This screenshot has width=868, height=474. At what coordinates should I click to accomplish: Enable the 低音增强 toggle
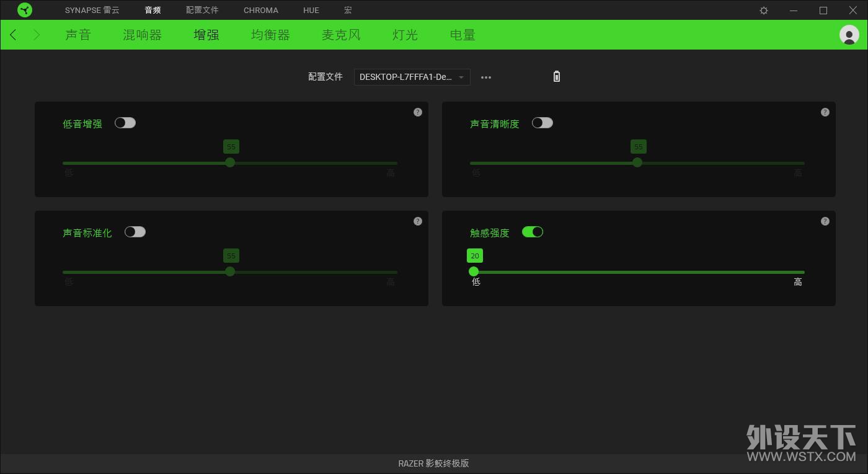tap(125, 123)
